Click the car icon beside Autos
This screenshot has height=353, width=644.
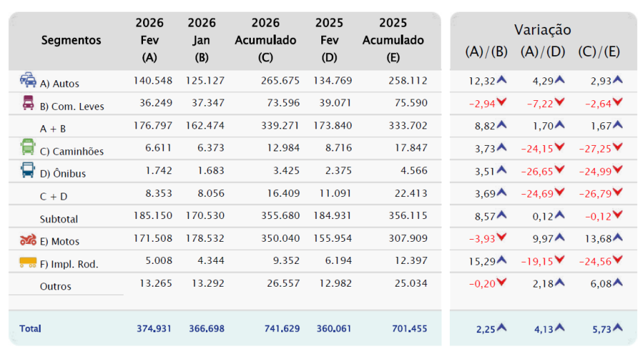pos(28,80)
